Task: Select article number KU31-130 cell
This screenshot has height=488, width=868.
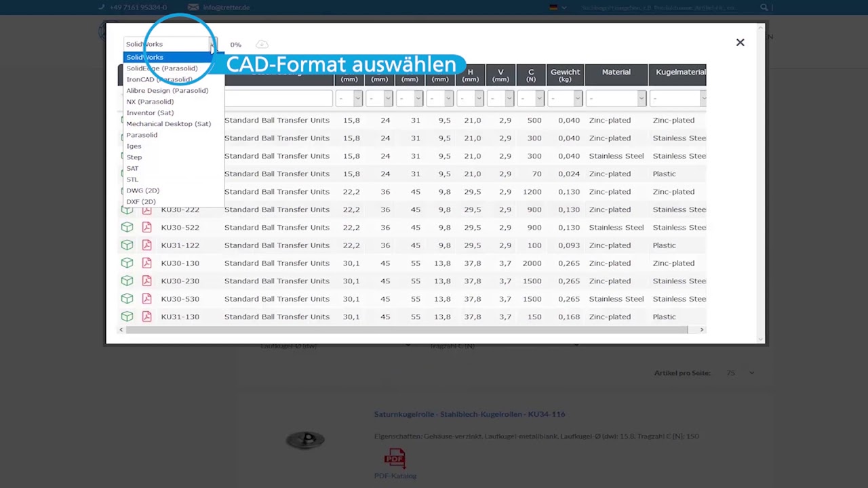Action: 180,317
